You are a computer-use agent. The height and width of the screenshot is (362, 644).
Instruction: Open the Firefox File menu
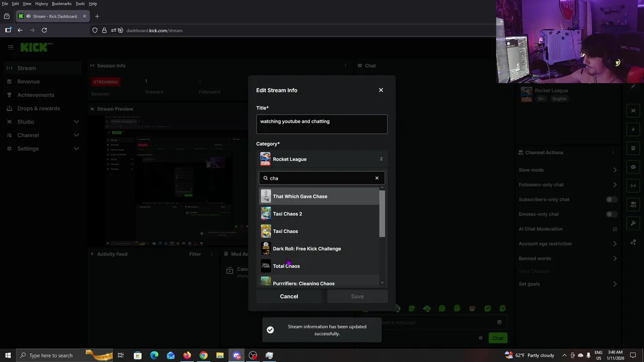click(5, 4)
